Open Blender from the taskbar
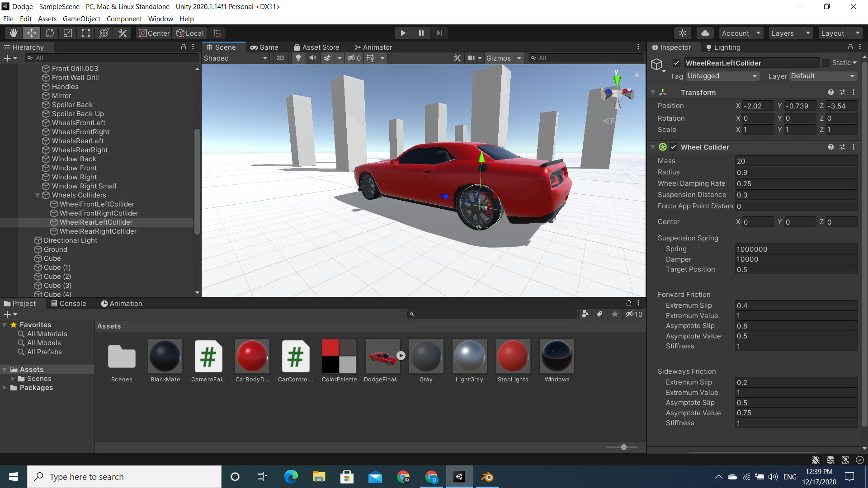The height and width of the screenshot is (488, 868). (x=487, y=477)
